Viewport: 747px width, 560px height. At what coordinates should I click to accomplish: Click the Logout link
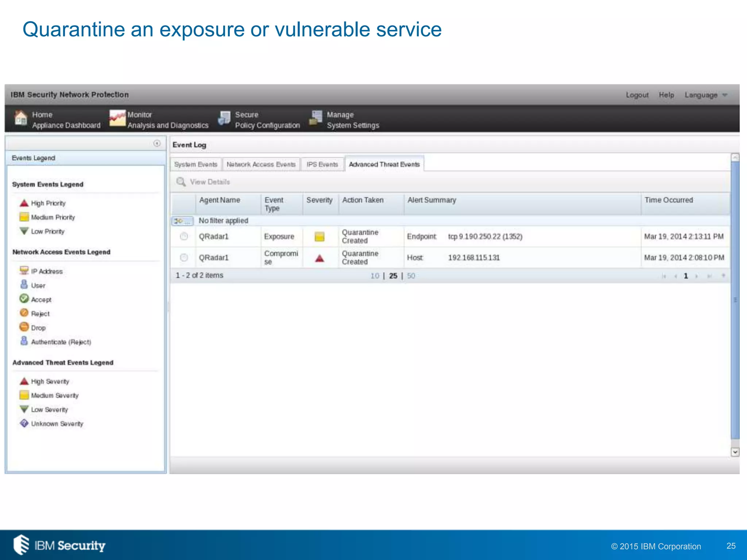coord(637,95)
